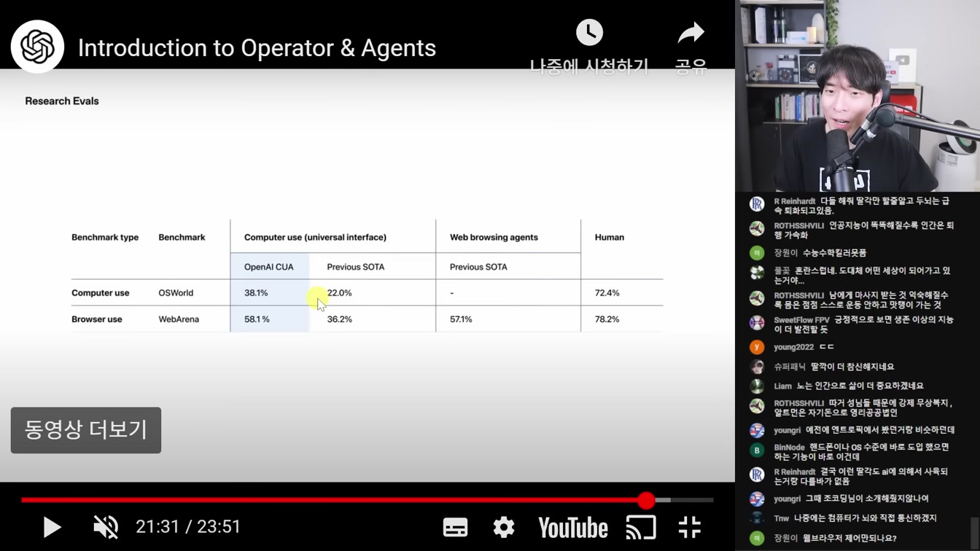
Task: Click the avatar of youngri's 그때 조코딩님이 message
Action: (x=757, y=499)
